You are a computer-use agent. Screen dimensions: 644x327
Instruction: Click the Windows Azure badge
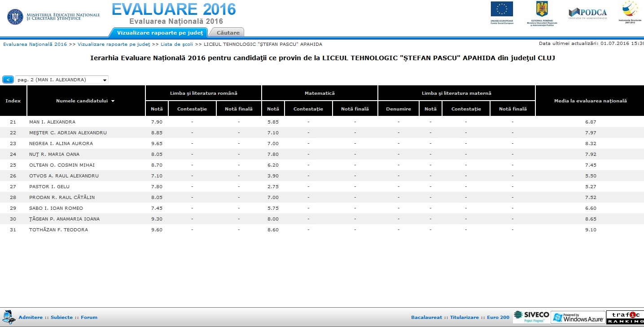tap(578, 317)
